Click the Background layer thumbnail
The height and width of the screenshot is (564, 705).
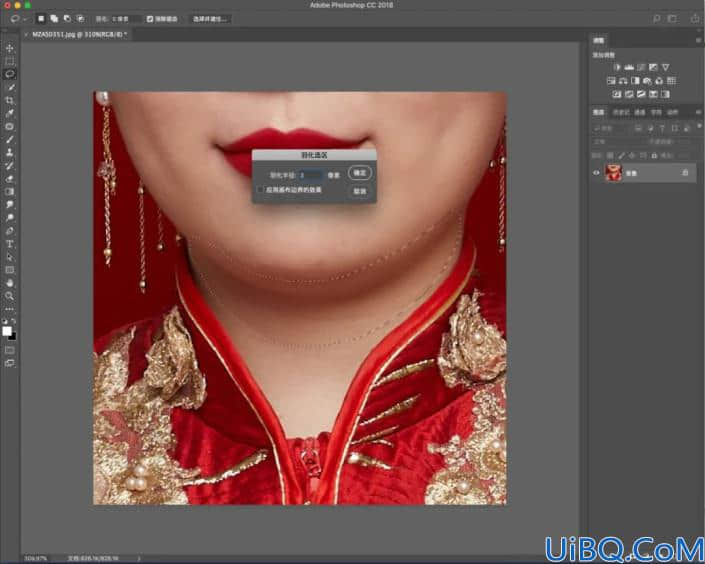613,173
